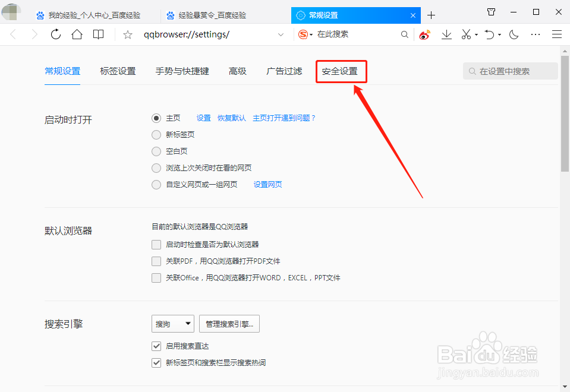
Task: Expand the screenshot tool dropdown arrow
Action: point(476,35)
